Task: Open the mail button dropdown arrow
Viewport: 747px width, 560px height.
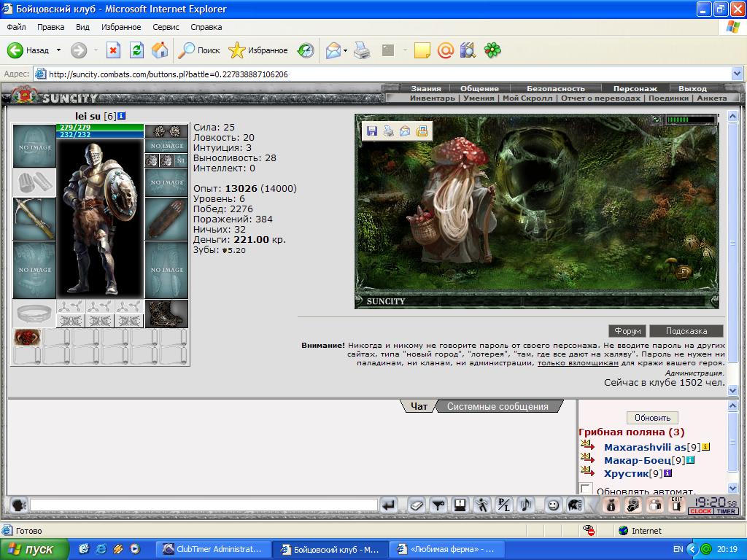Action: [x=345, y=50]
